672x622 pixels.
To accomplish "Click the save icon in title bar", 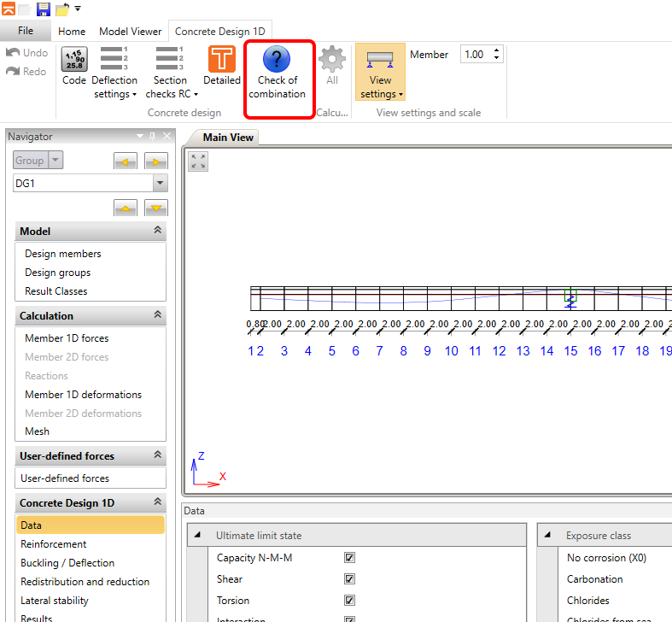I will click(43, 9).
